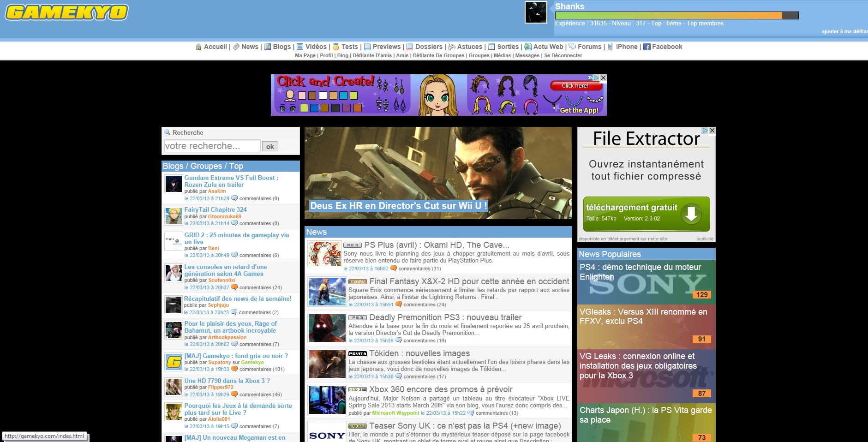
Task: Open the Astuces menu item
Action: click(x=470, y=47)
